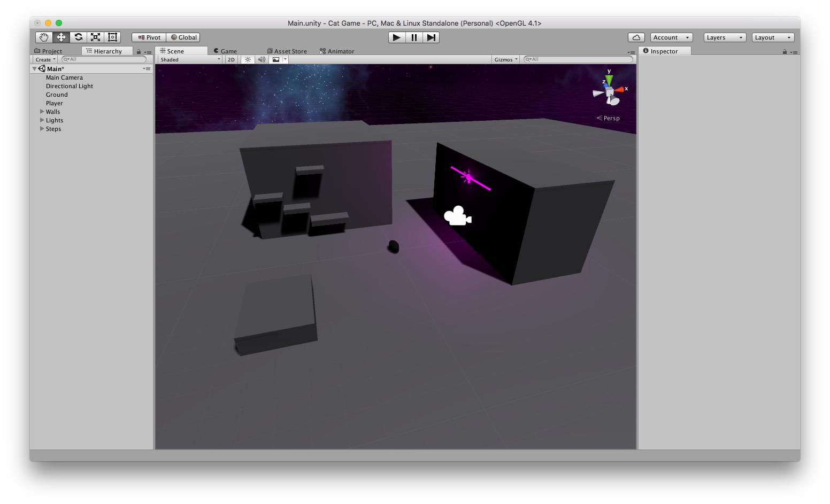Select the Hand tool
The image size is (830, 504).
[x=44, y=37]
